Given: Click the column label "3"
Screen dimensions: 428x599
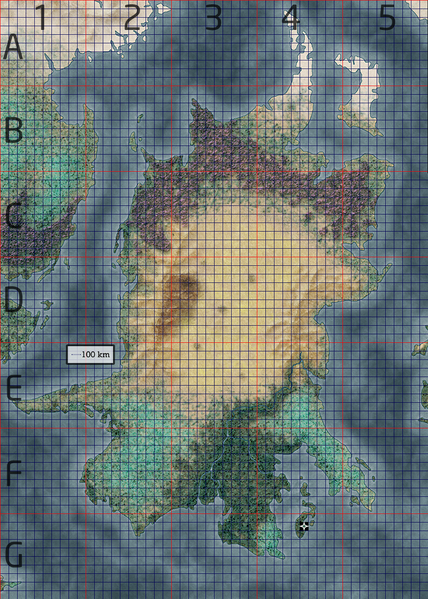Looking at the screenshot, I should tap(213, 18).
